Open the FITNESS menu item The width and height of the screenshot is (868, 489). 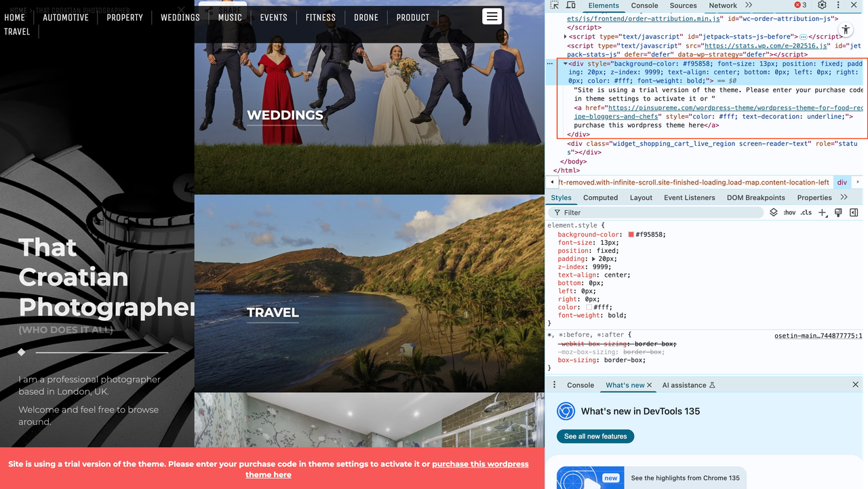coord(321,17)
